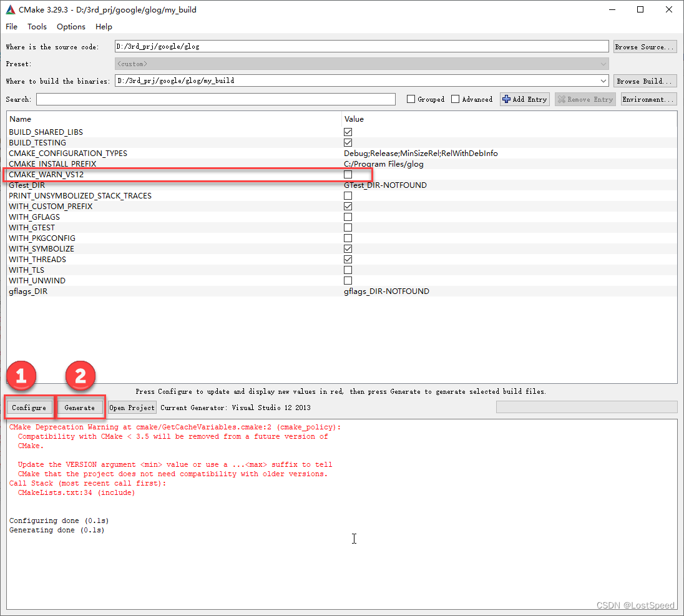Click the Browse Source button
This screenshot has height=616, width=684.
coord(645,47)
